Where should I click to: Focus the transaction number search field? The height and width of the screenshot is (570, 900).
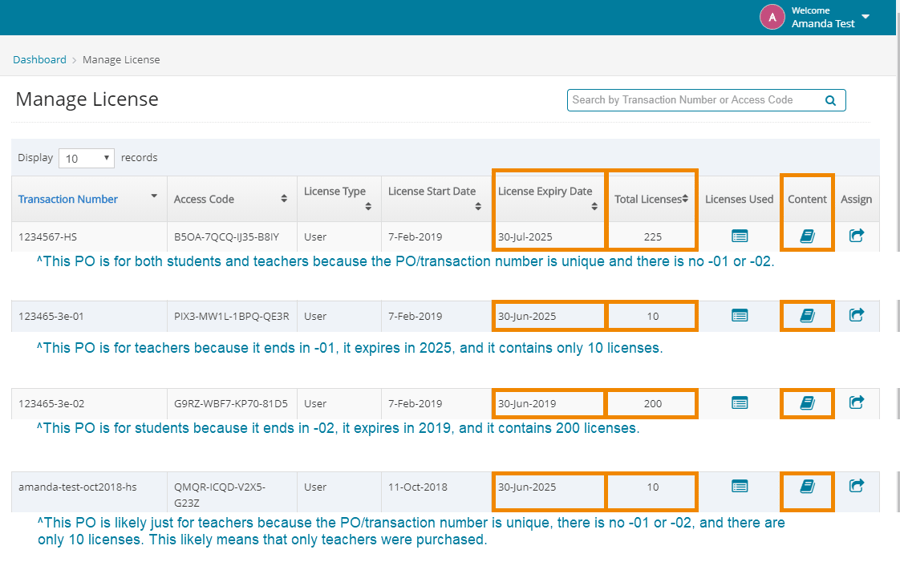click(x=695, y=100)
